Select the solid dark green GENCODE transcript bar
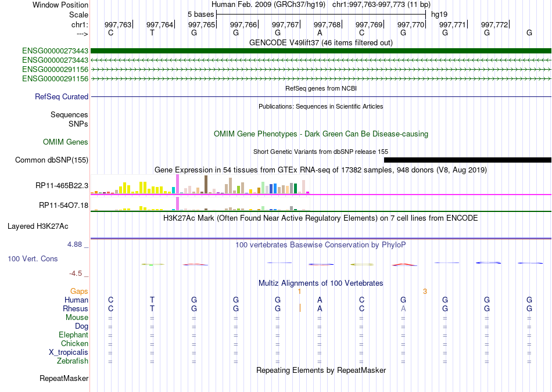Viewport: 552px width, 392px height. coord(321,51)
